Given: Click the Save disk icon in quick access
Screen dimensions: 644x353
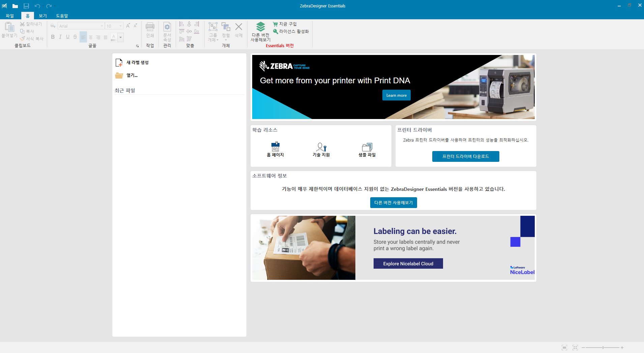Looking at the screenshot, I should pos(26,6).
